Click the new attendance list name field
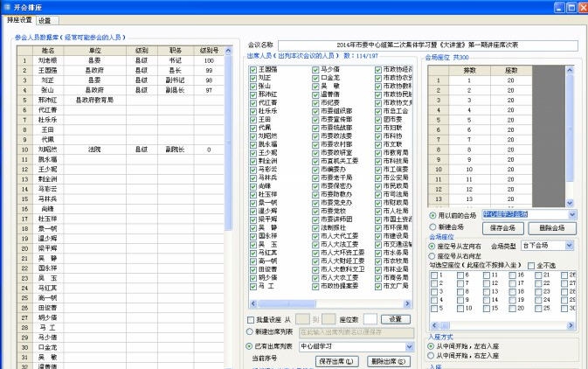This screenshot has width=588, height=369. click(x=356, y=332)
